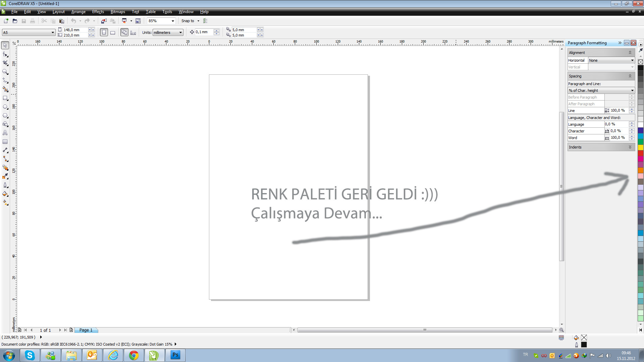Open the Units millimeters dropdown
The height and width of the screenshot is (362, 644).
click(180, 33)
